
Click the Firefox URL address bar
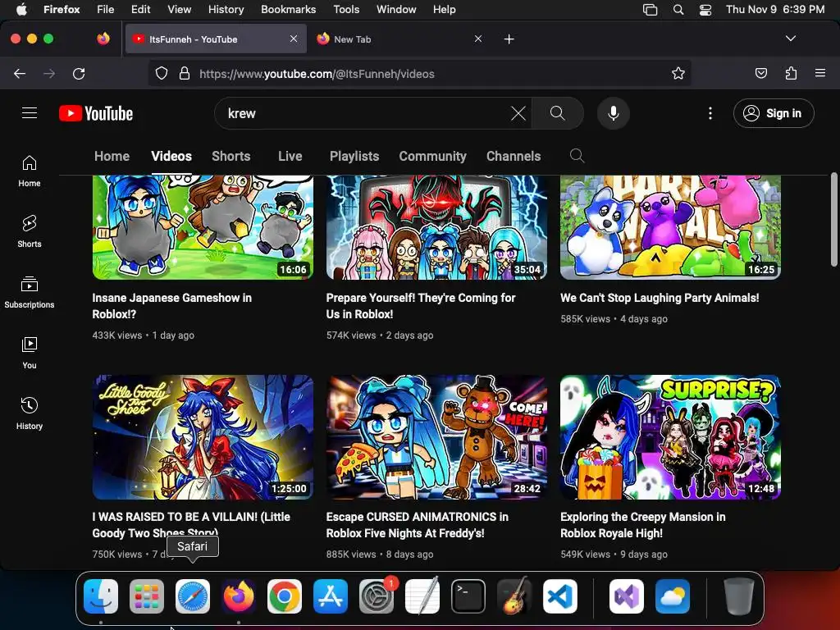[418, 73]
